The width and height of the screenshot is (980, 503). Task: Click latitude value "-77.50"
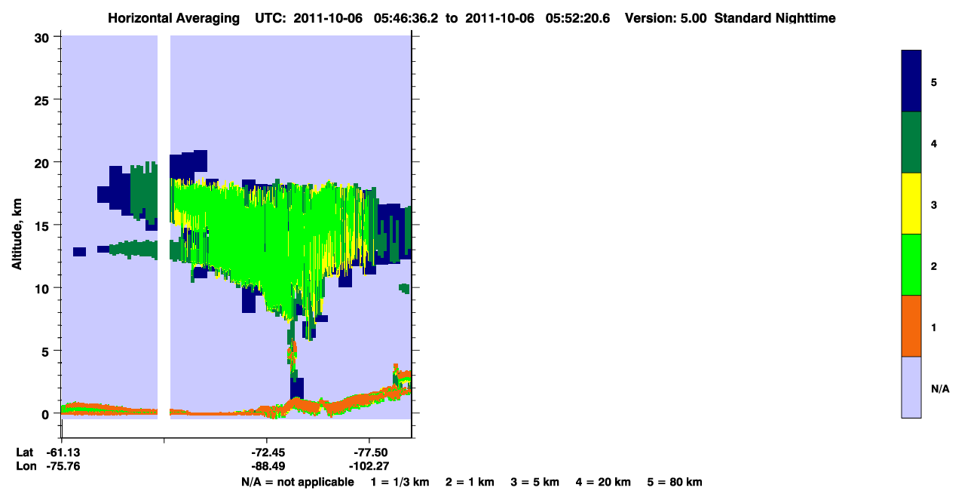(x=369, y=452)
